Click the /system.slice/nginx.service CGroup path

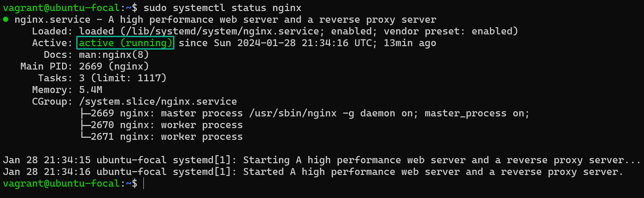coord(158,102)
